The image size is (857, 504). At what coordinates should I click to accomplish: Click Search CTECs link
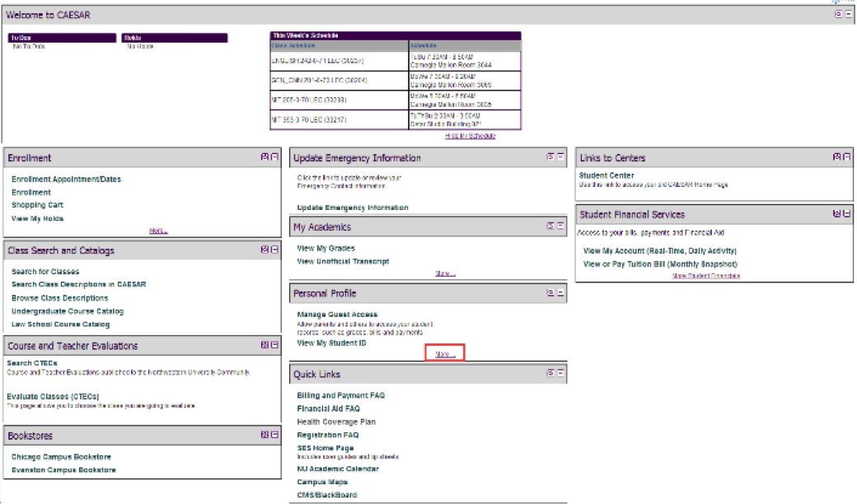[31, 363]
